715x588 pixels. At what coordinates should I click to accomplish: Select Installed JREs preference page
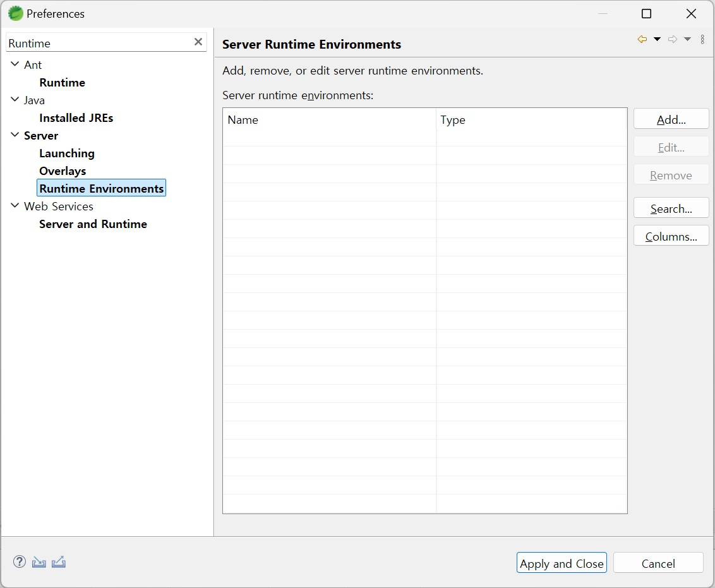click(x=76, y=118)
